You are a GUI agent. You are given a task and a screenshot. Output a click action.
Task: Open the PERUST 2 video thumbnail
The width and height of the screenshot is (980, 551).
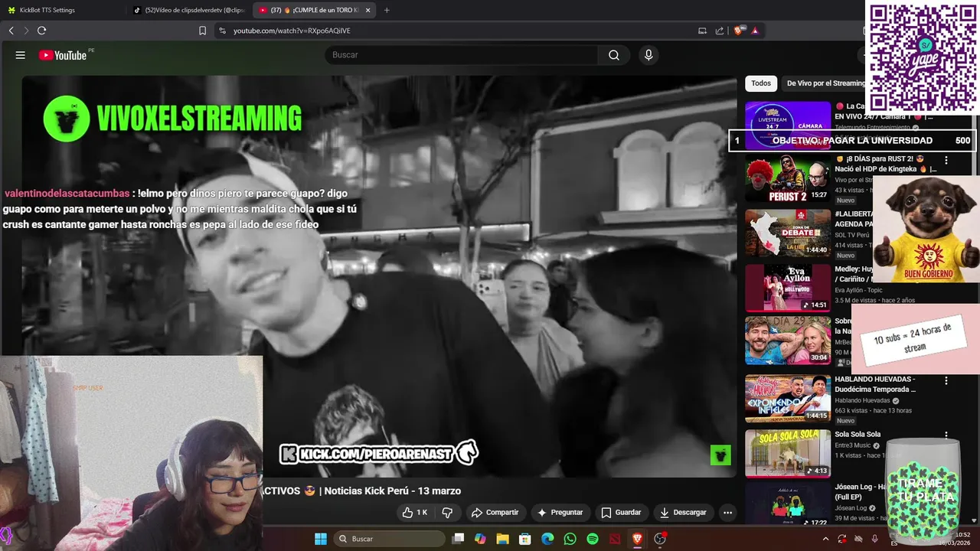point(788,178)
